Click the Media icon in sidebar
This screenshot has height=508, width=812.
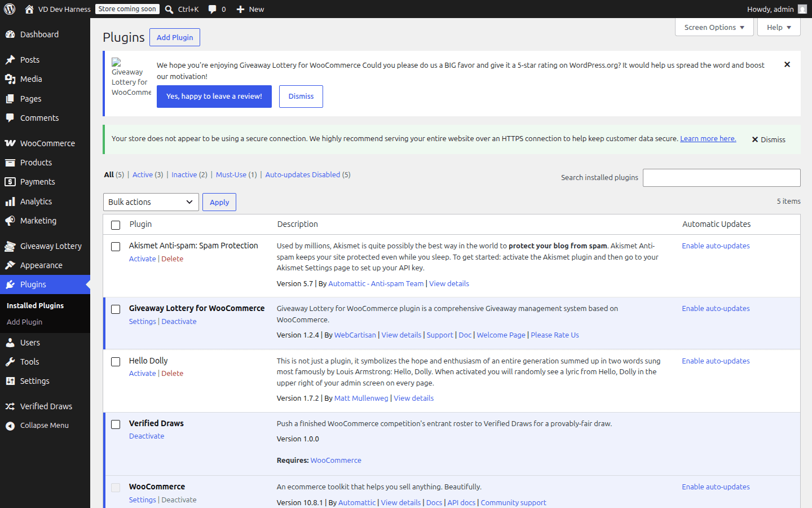tap(10, 79)
